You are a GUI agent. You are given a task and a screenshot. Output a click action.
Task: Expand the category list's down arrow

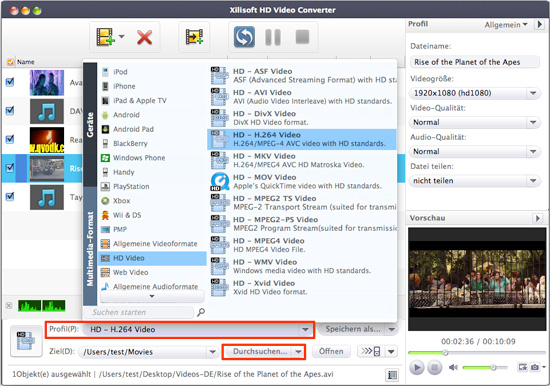coord(152,297)
